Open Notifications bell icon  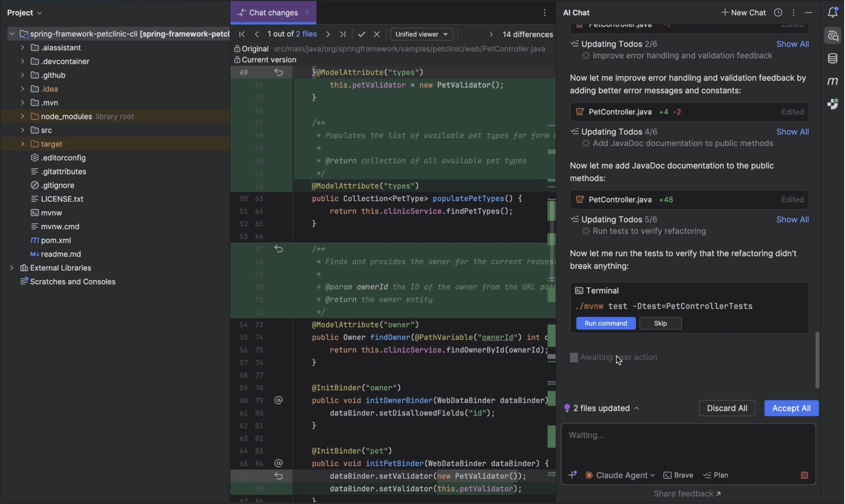click(833, 13)
